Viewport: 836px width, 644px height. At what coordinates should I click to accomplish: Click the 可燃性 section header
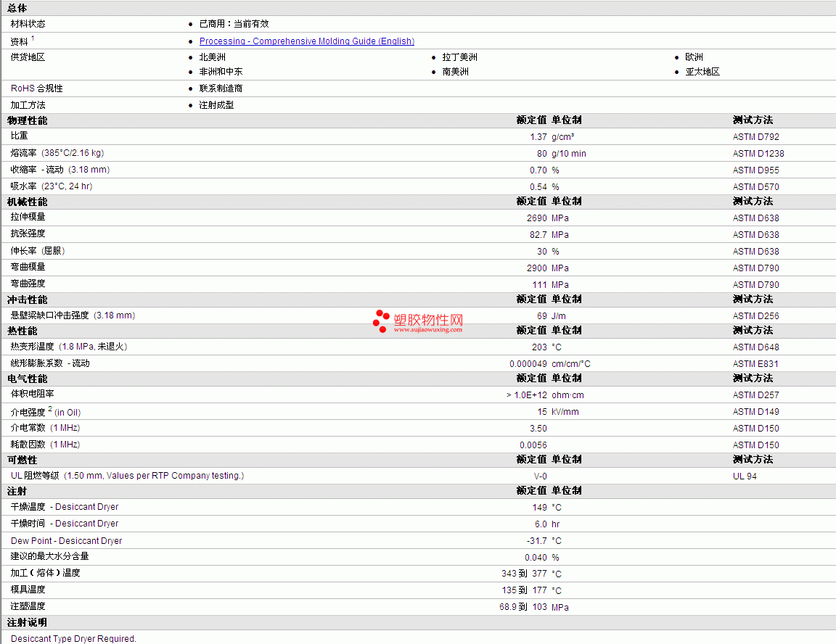[x=22, y=461]
